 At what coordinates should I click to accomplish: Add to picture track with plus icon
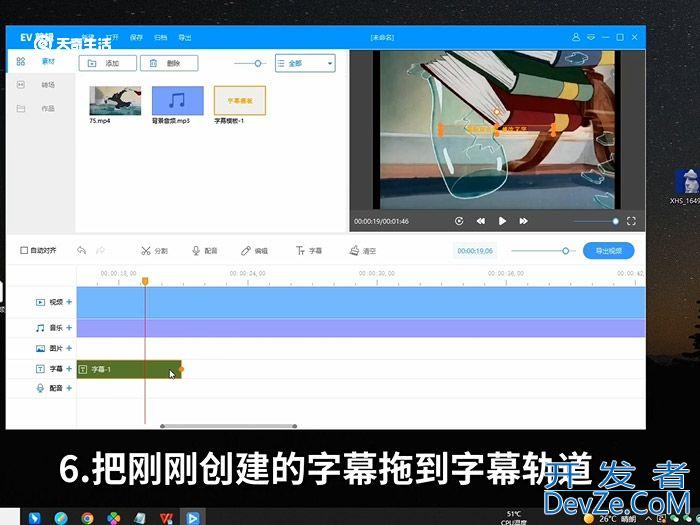click(69, 348)
